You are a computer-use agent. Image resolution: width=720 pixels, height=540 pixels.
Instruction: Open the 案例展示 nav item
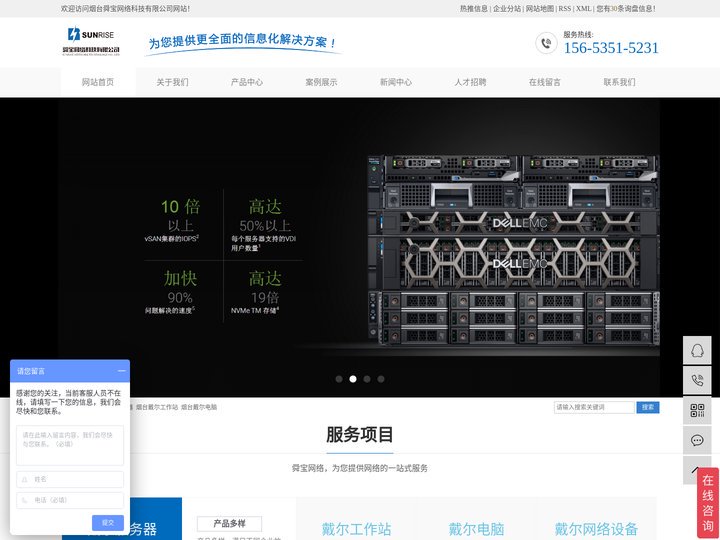click(x=321, y=82)
